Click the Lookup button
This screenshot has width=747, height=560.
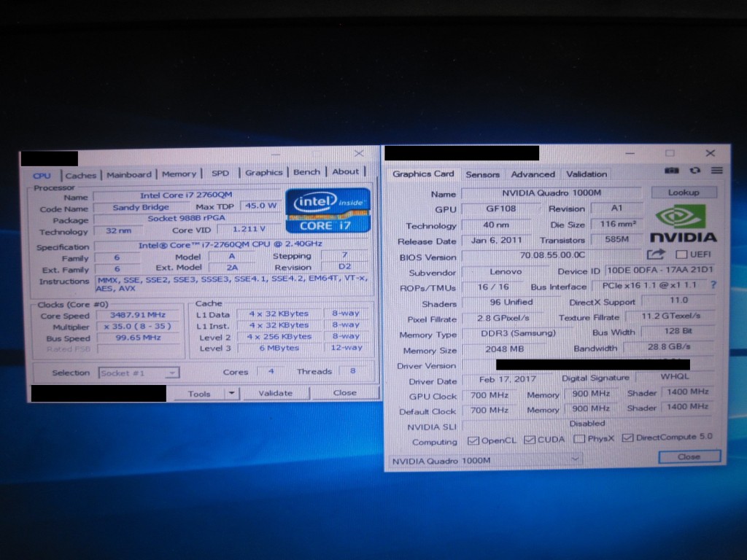tap(684, 192)
